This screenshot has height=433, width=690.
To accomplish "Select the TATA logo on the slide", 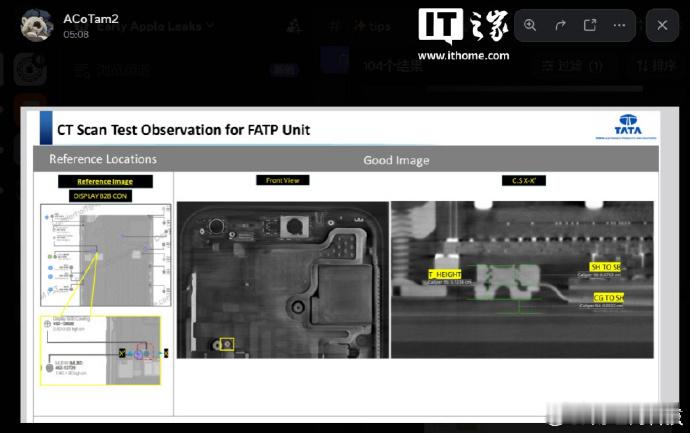I will (628, 125).
